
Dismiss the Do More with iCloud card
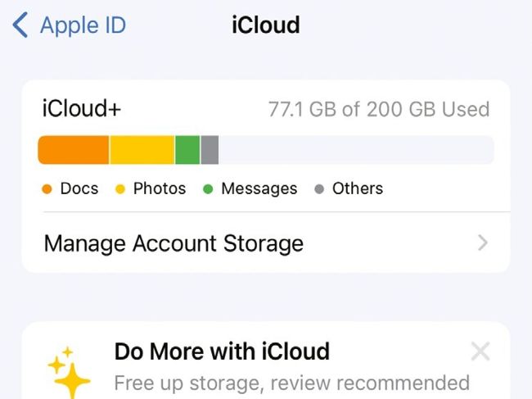[480, 352]
